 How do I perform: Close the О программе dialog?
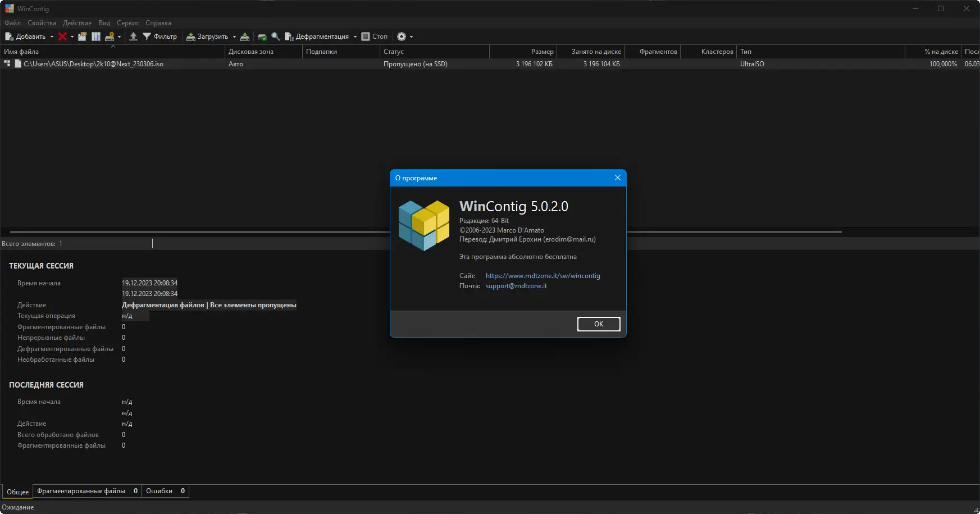pyautogui.click(x=618, y=178)
